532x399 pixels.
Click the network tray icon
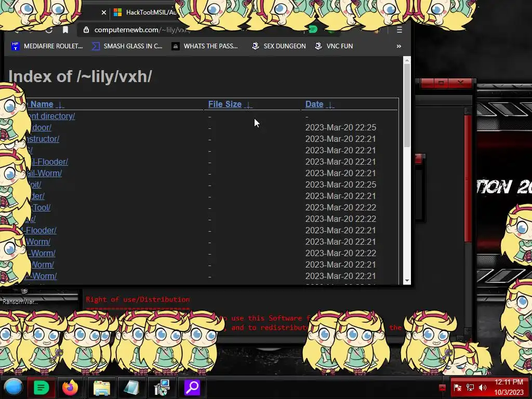(x=470, y=388)
